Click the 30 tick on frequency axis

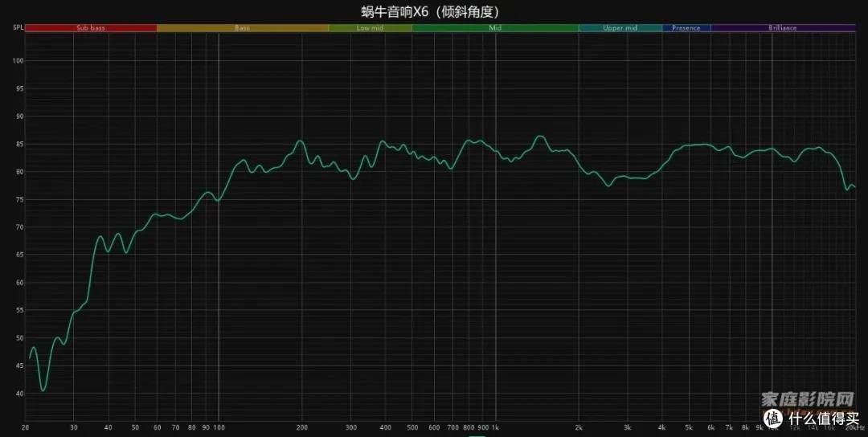click(x=74, y=427)
